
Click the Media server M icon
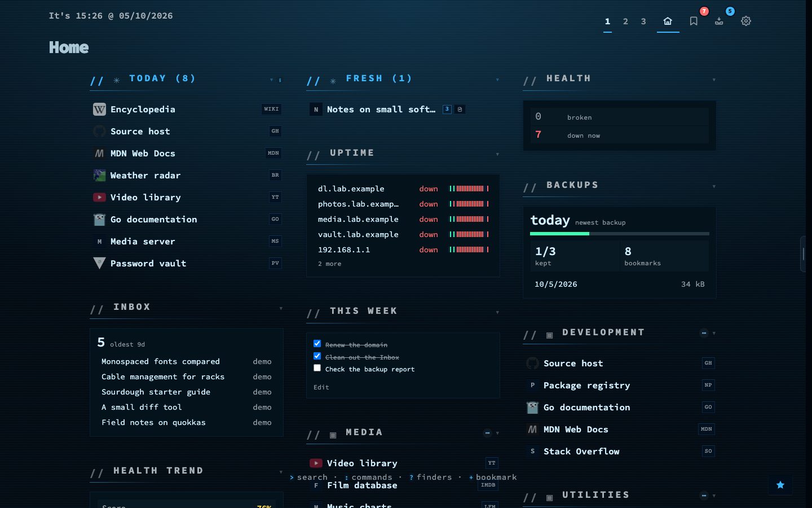99,242
